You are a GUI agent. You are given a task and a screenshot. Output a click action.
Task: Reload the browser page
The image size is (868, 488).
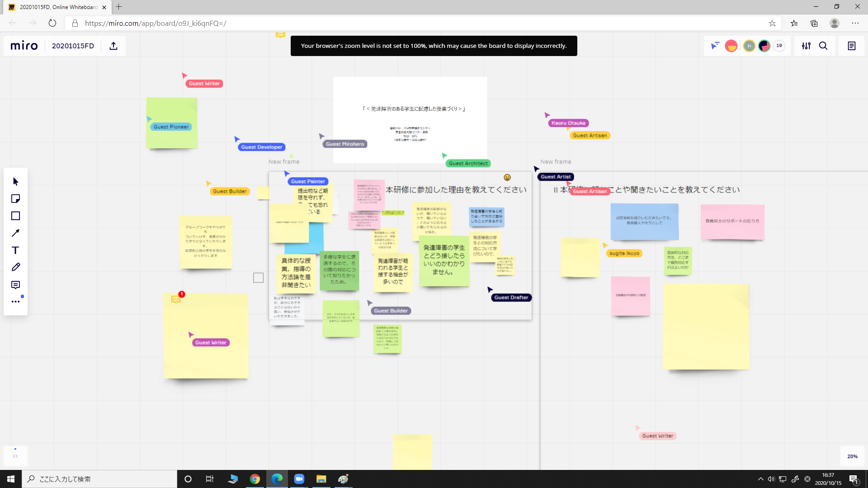pyautogui.click(x=52, y=23)
